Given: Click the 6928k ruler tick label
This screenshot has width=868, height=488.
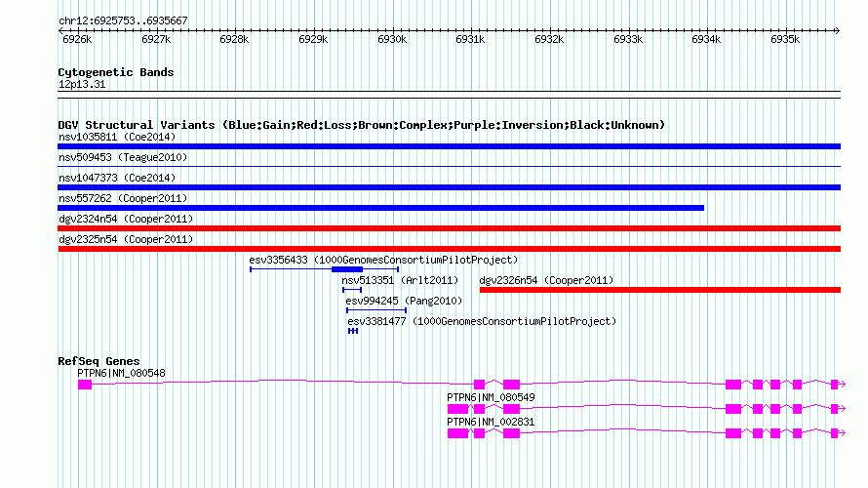Looking at the screenshot, I should pyautogui.click(x=234, y=39).
